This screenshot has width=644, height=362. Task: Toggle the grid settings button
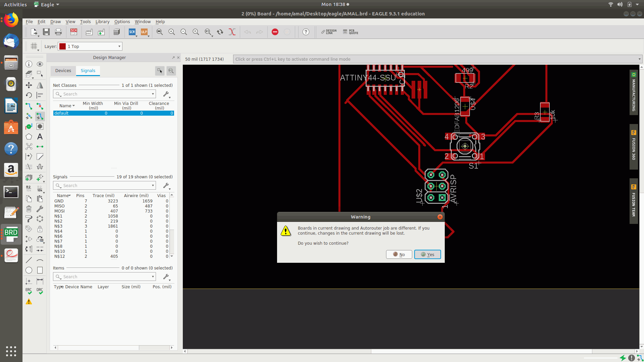(x=34, y=46)
